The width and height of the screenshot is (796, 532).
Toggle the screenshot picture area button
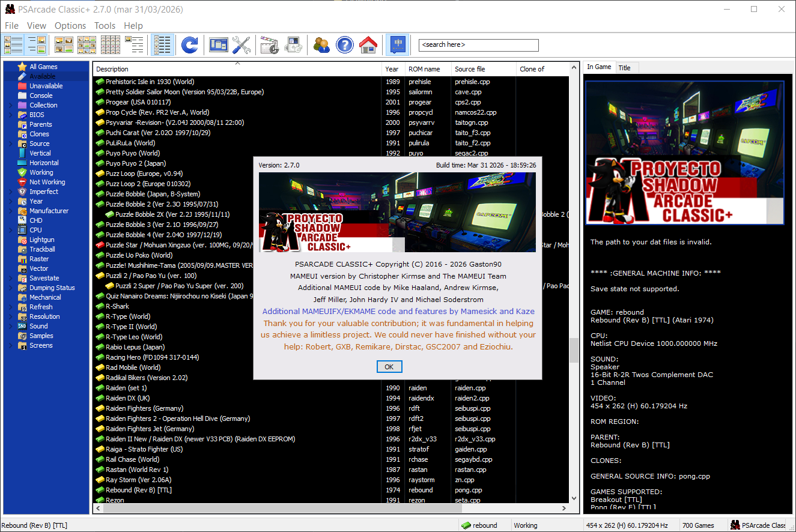(37, 45)
